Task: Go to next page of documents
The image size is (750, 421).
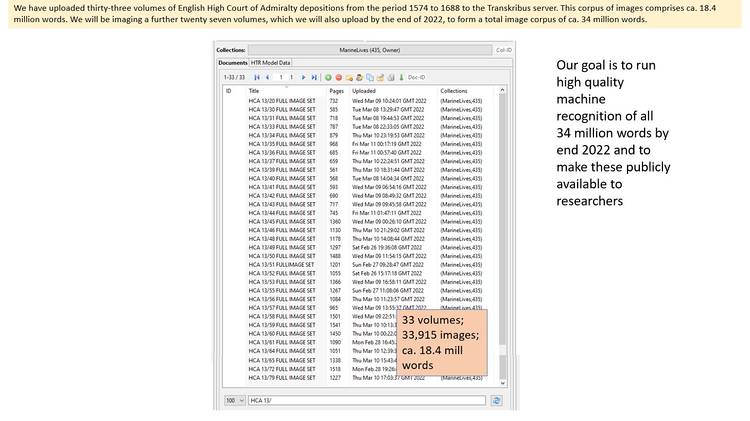Action: point(304,77)
